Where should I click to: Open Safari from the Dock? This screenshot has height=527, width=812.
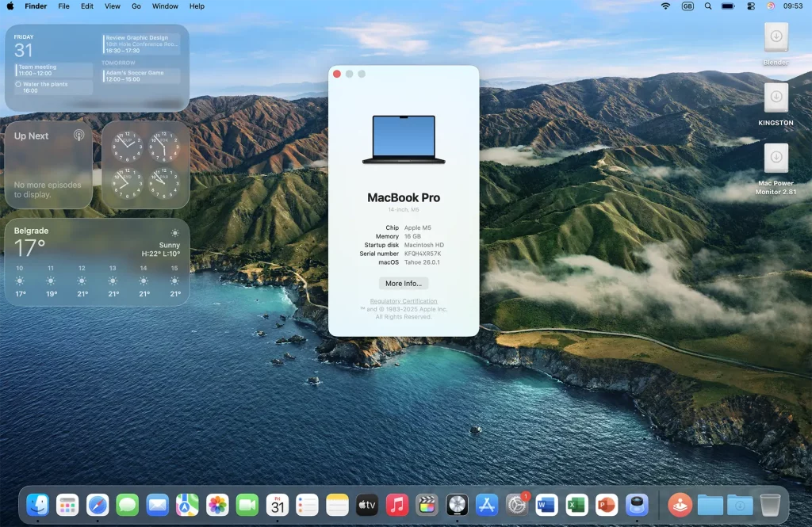click(x=98, y=505)
